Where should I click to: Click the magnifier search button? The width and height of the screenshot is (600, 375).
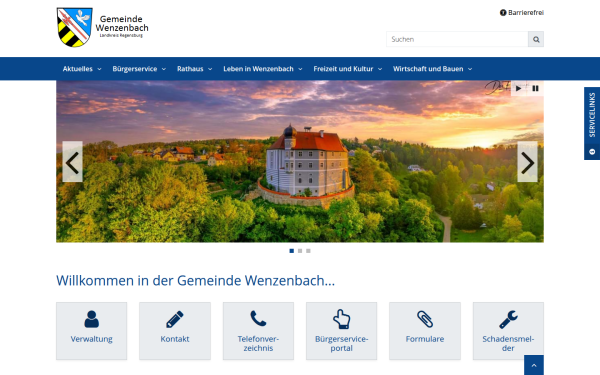[536, 39]
